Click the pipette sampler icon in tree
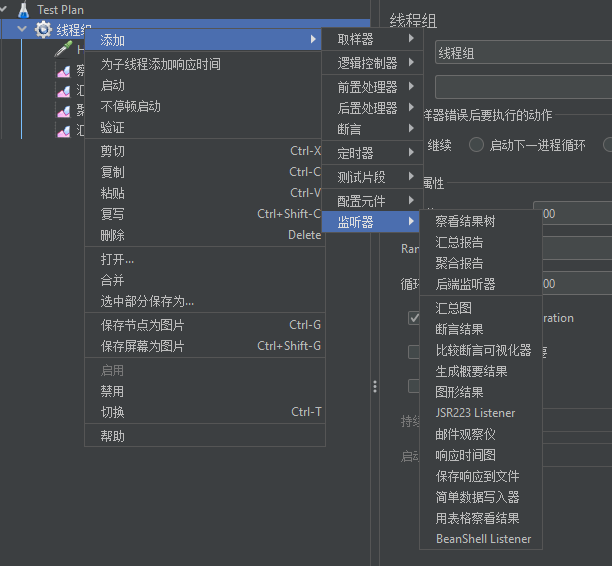 pos(63,50)
